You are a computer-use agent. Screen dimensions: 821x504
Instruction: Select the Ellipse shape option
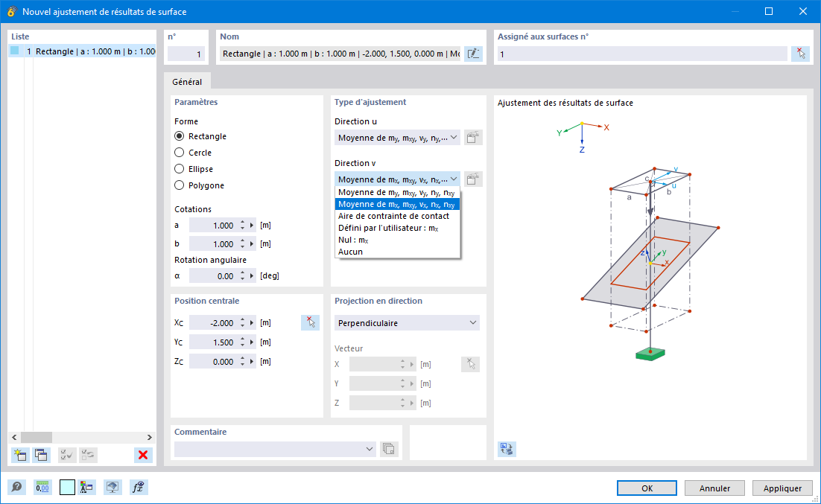(x=179, y=169)
